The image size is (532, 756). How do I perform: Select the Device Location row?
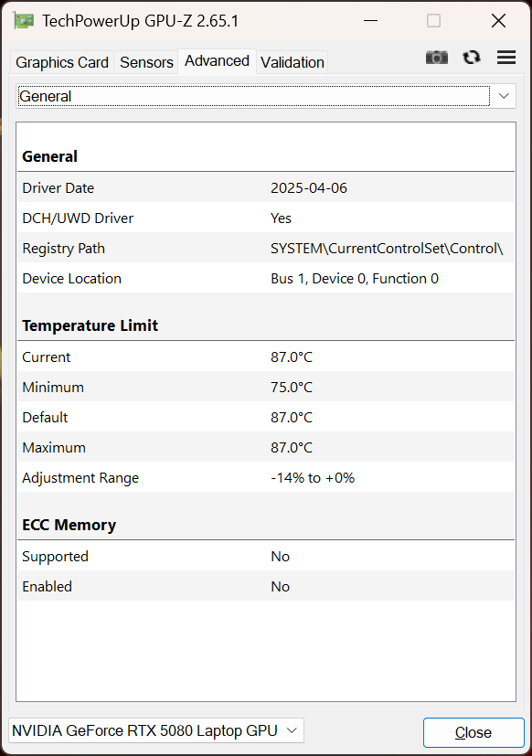(x=266, y=278)
